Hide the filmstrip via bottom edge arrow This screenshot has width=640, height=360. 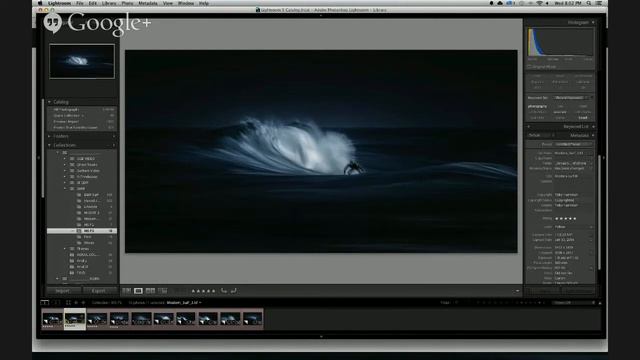click(321, 336)
